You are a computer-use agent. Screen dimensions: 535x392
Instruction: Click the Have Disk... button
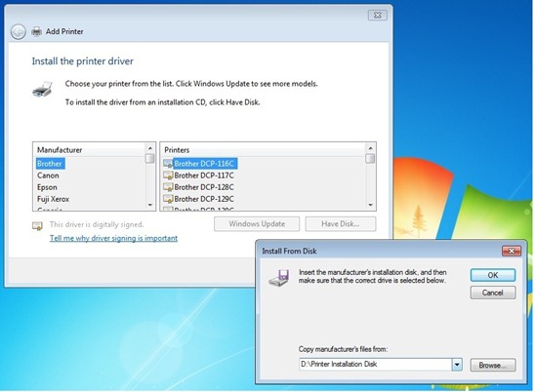(x=341, y=224)
